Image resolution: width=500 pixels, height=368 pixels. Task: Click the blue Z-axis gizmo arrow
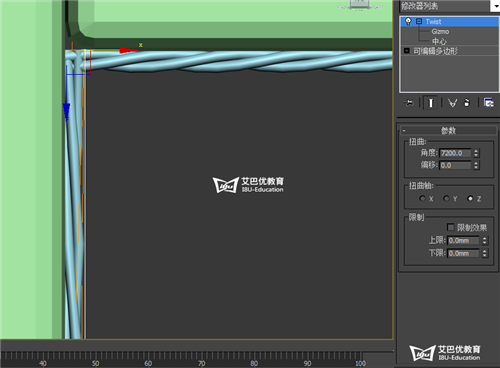click(x=66, y=112)
